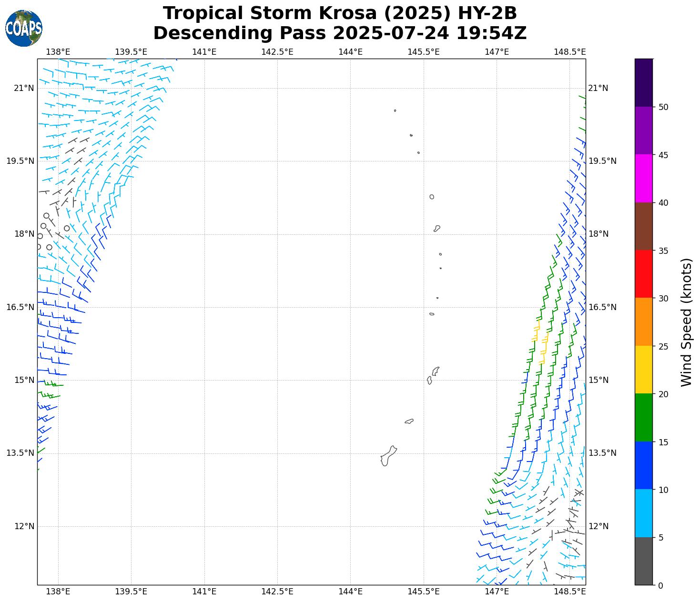
Task: Click the 144°E label on top axis
Action: pos(350,52)
